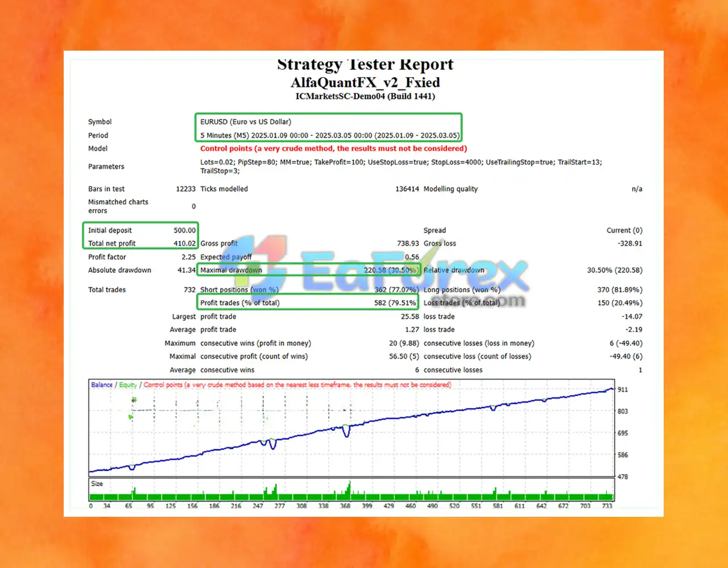Click the "Mismatched charts errors" label
This screenshot has height=568, width=728.
point(118,206)
